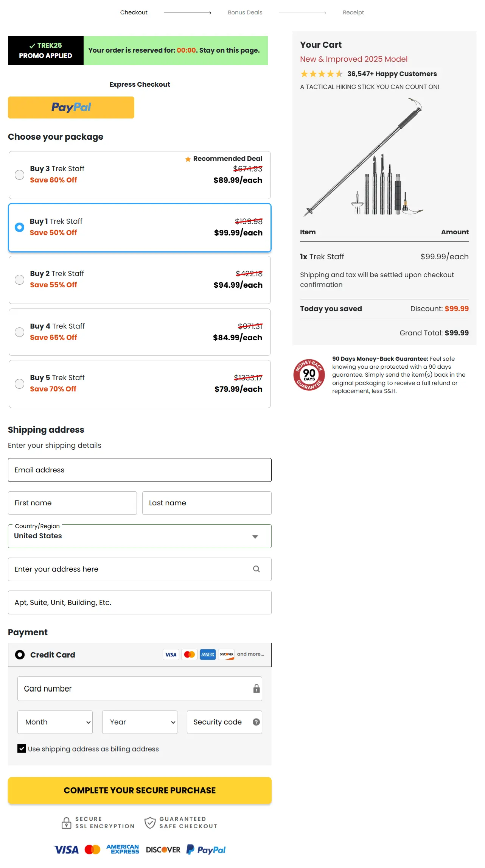Click the Mastercard icon next to Credit Card
The image size is (485, 868).
(x=189, y=655)
